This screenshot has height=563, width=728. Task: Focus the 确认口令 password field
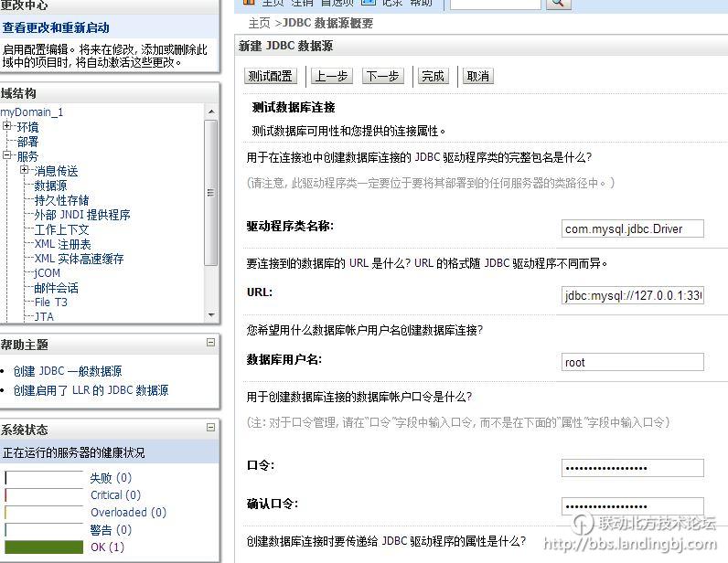click(x=632, y=506)
